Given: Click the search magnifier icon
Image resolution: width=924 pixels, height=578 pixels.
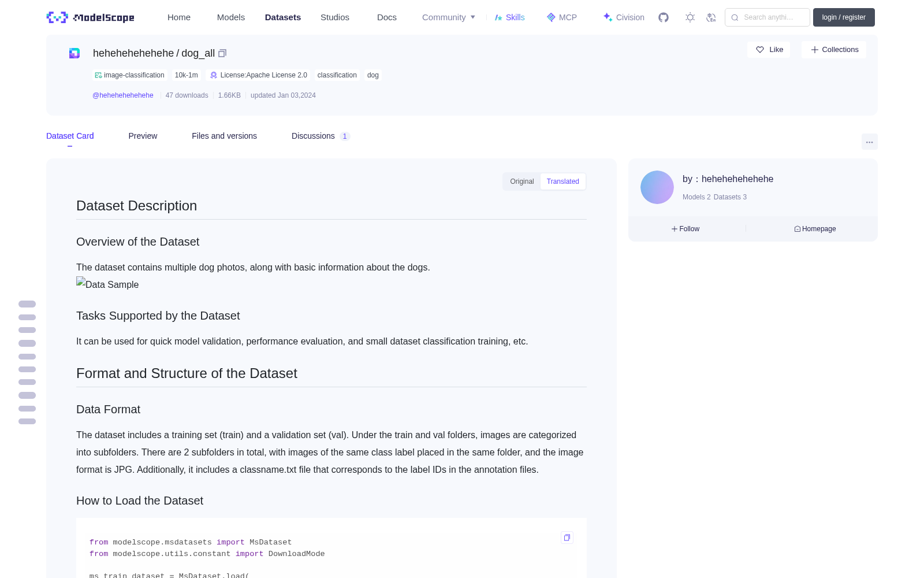Looking at the screenshot, I should [x=735, y=17].
